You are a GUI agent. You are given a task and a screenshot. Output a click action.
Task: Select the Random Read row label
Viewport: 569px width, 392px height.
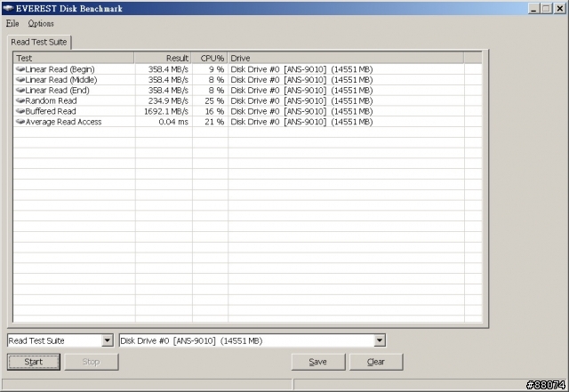[52, 100]
